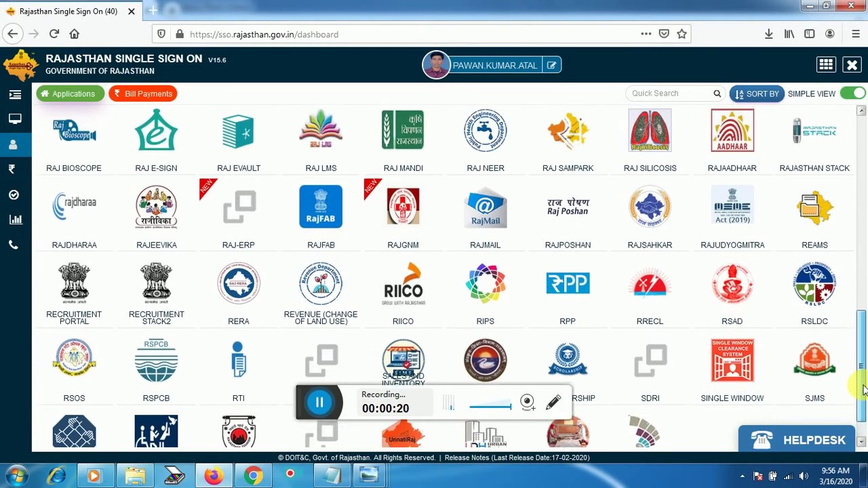Click the HELPDESK button
This screenshot has height=488, width=868.
[x=797, y=440]
